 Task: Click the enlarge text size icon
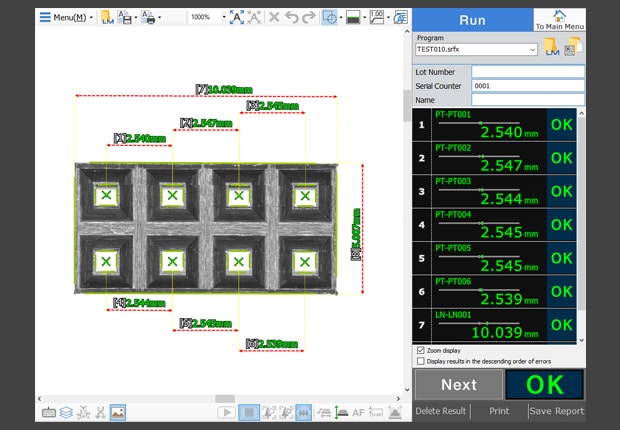tap(236, 17)
